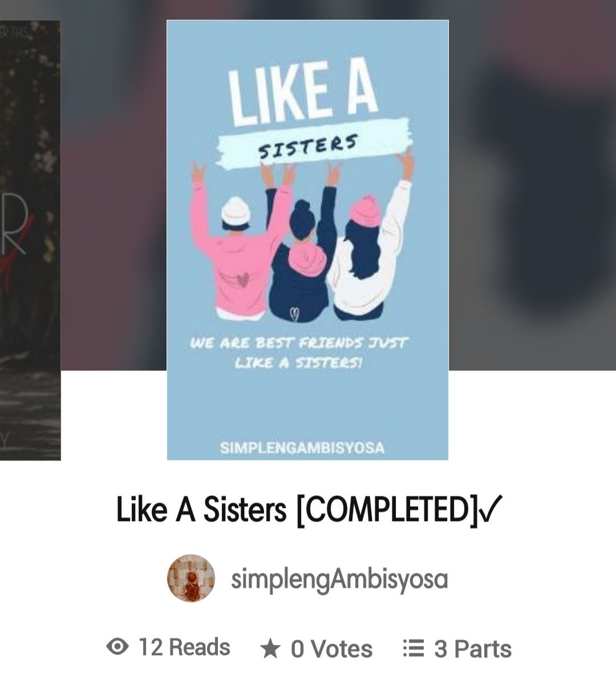Click the checkmark after [COMPLETED] in title
616x674 pixels.
489,508
